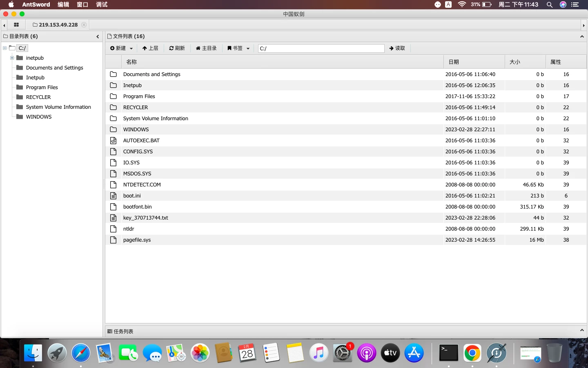Select the MSDOS.SYS file name

pos(137,173)
